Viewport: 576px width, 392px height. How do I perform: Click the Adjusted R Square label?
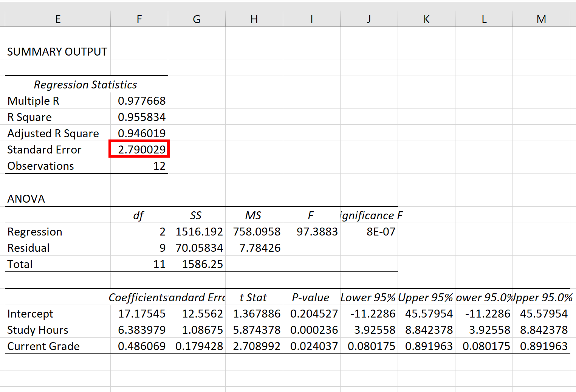(57, 133)
